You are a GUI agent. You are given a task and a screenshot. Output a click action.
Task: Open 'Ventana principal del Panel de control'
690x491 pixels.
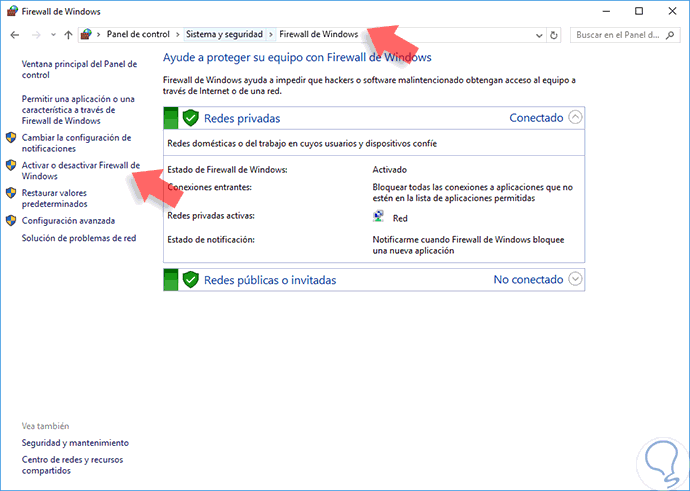pyautogui.click(x=79, y=70)
